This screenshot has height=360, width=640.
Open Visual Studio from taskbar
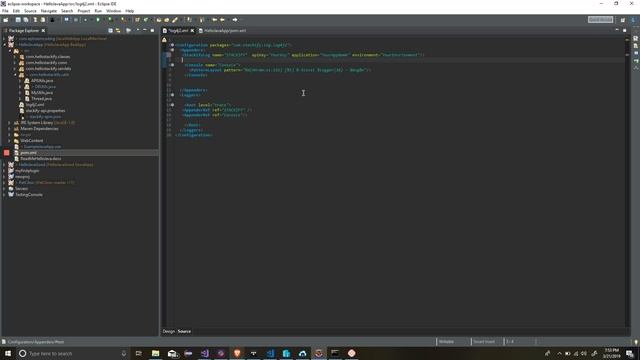click(204, 353)
